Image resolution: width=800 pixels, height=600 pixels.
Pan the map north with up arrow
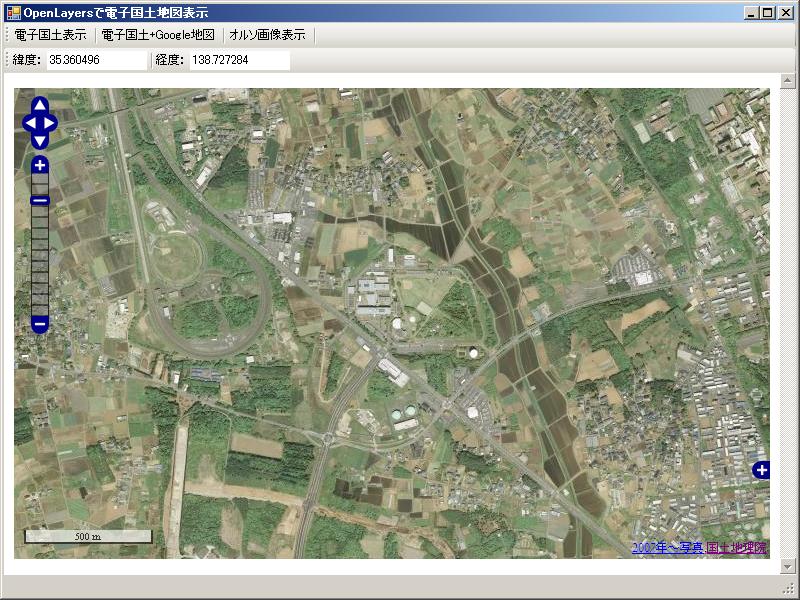pos(40,106)
